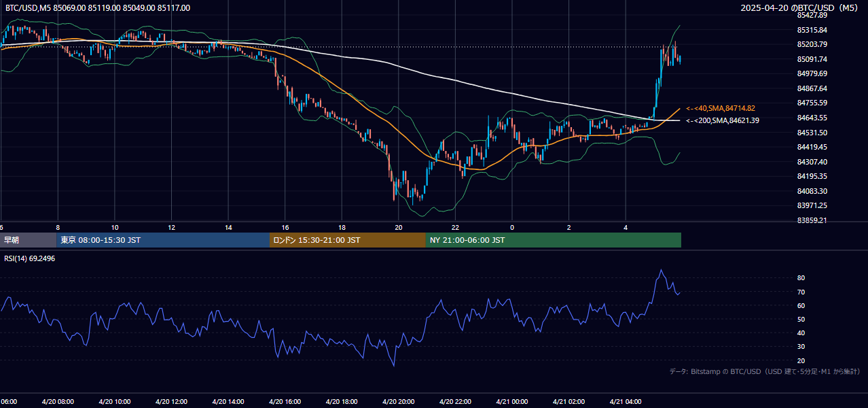Click the NY 21:00-06:00 JST session bar

point(554,240)
